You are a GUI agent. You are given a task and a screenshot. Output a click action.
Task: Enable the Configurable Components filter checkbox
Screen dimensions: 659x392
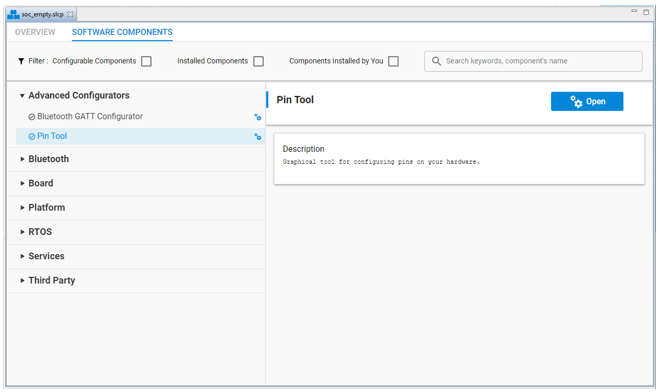click(146, 61)
